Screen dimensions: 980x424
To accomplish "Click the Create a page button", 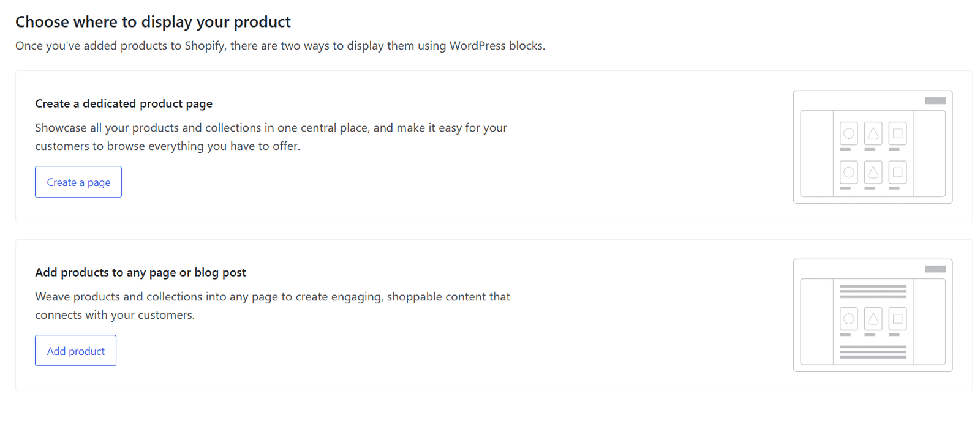I will (x=78, y=182).
